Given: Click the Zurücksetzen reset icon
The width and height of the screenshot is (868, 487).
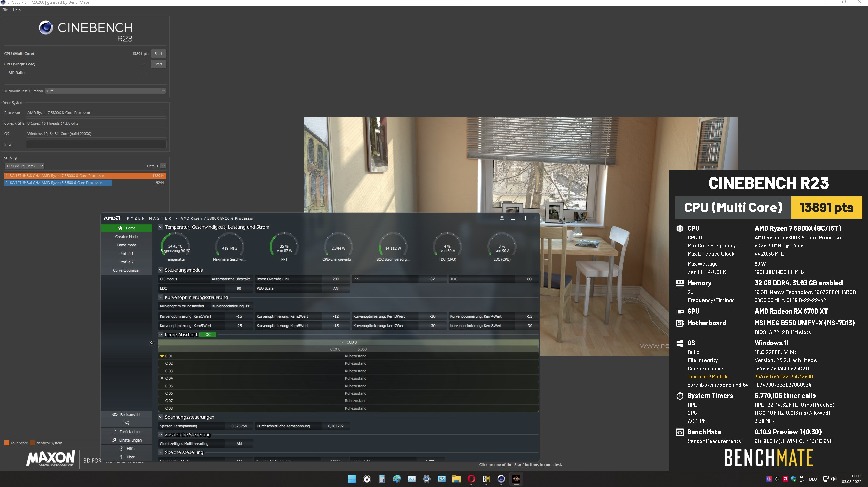Looking at the screenshot, I should tap(114, 432).
